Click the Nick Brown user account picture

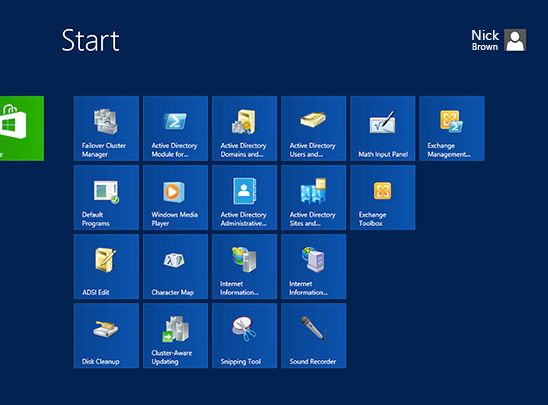(x=515, y=40)
